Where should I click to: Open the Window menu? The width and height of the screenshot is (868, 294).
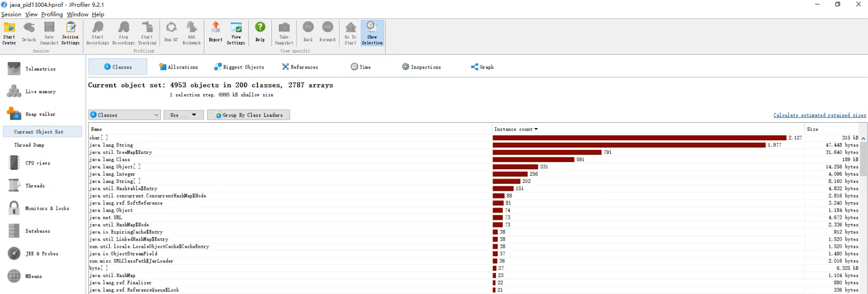[78, 14]
